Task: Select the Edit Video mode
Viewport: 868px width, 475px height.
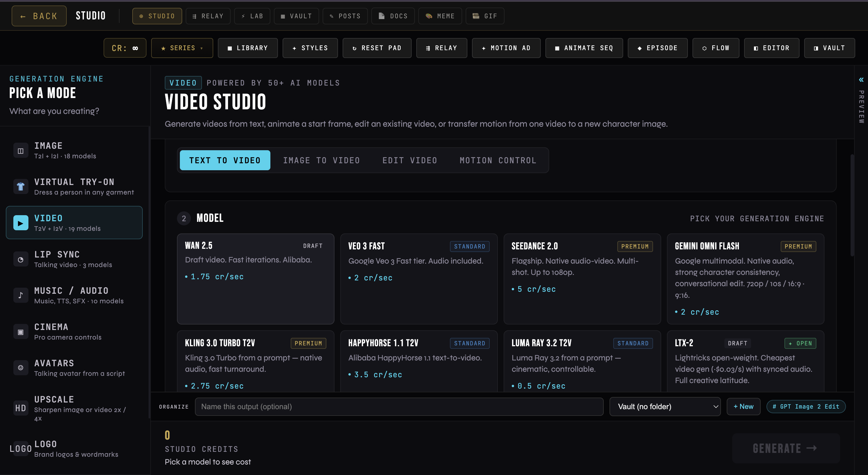Action: pos(410,160)
